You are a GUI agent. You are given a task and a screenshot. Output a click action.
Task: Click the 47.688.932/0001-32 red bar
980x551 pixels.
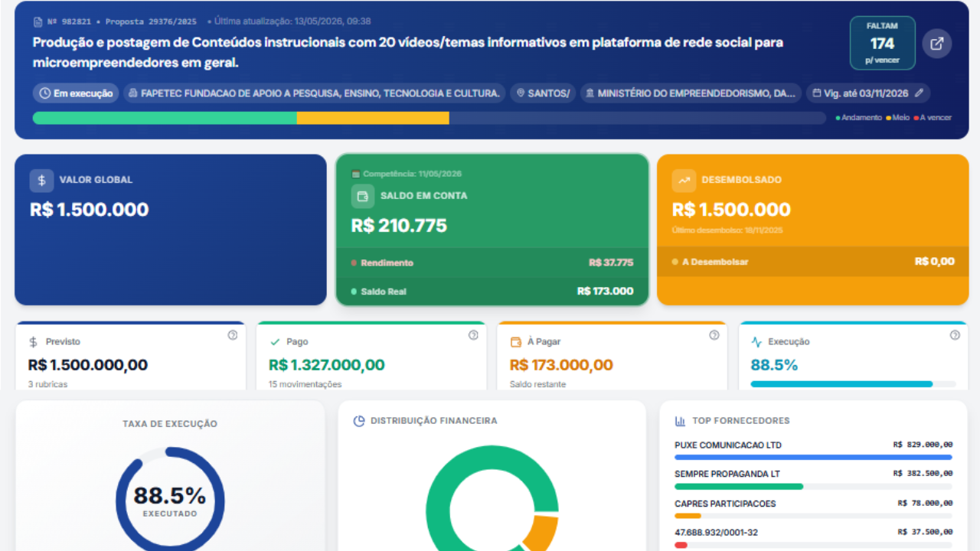(681, 545)
